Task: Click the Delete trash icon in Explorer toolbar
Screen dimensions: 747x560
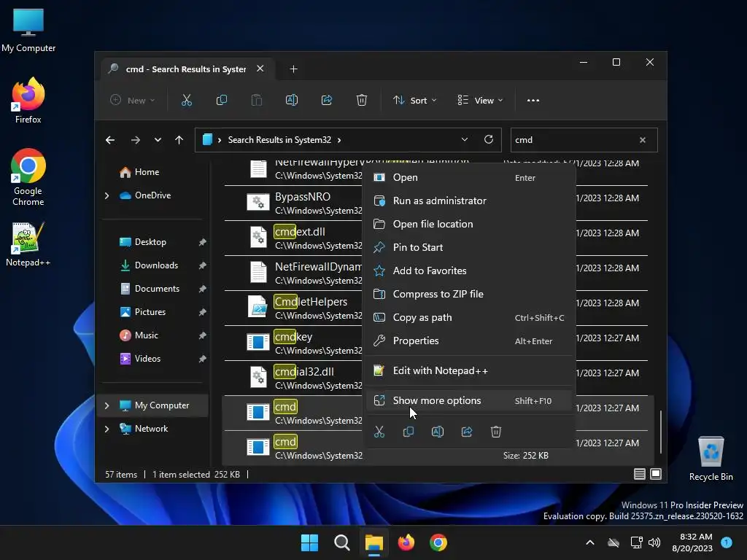Action: coord(362,100)
